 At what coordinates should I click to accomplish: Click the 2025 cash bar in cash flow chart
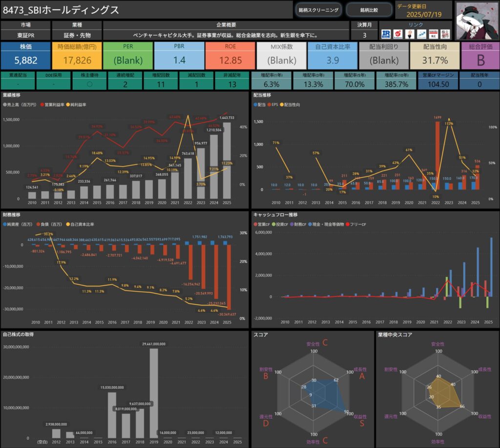(x=491, y=267)
